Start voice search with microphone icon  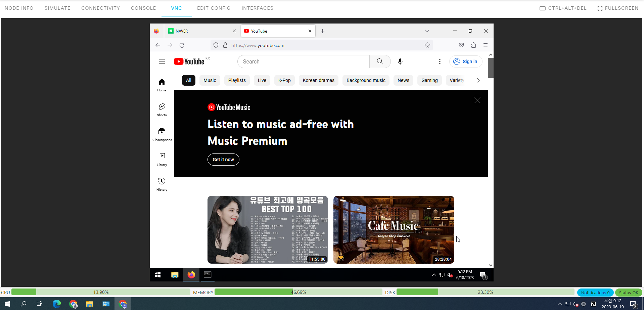[x=400, y=61]
